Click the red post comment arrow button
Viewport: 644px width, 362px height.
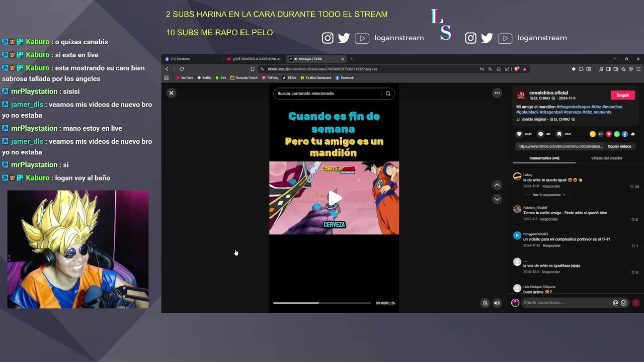636,303
